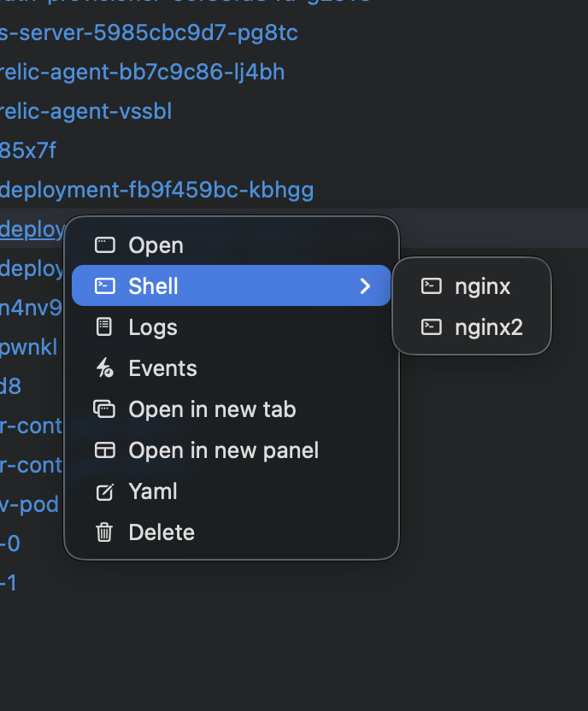The width and height of the screenshot is (588, 711).
Task: Select Logs from the context menu
Action: (x=152, y=326)
